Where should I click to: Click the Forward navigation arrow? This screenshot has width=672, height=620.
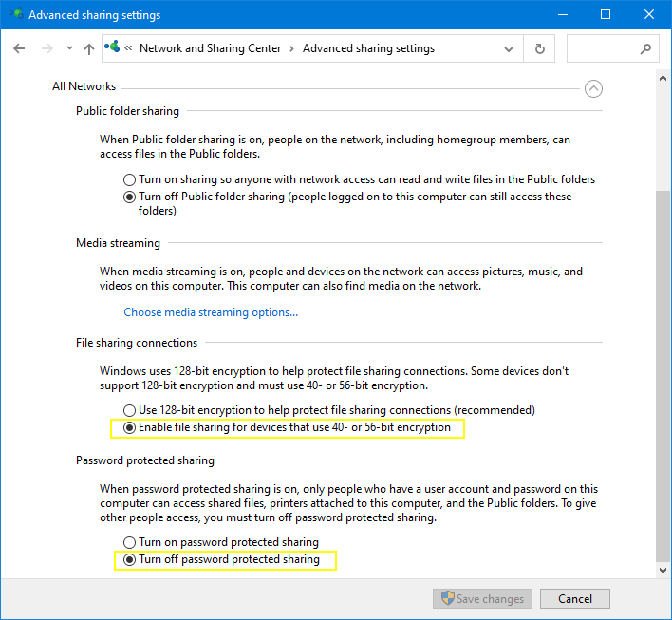[47, 49]
